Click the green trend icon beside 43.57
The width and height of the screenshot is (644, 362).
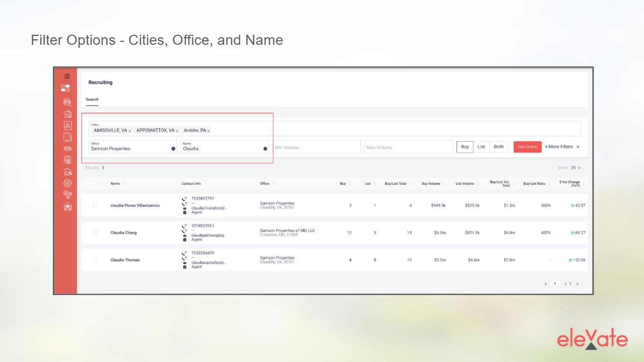pos(573,205)
